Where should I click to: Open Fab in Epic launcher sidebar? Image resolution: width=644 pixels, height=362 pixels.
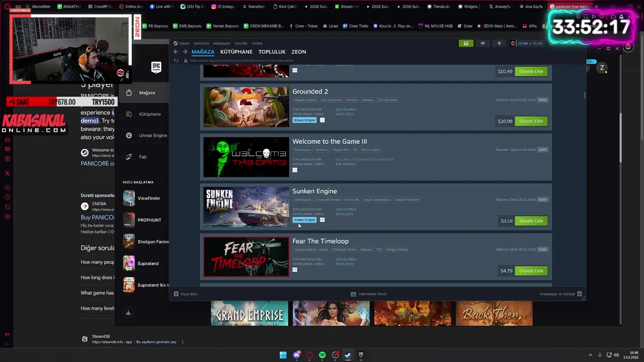[x=136, y=157]
